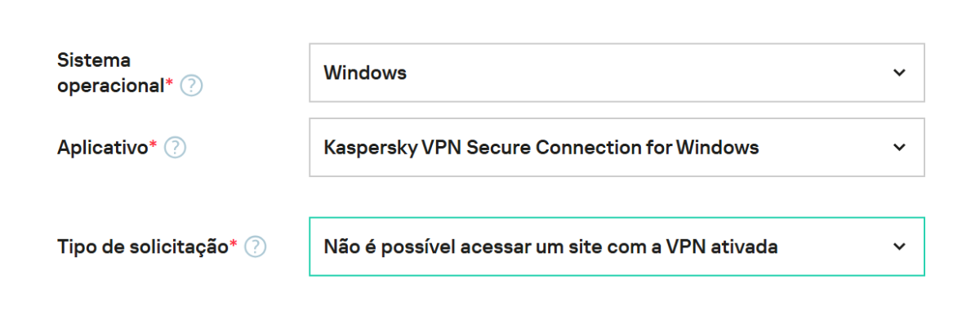This screenshot has width=980, height=320.
Task: Expand the Sistema operacional dropdown
Action: [617, 73]
